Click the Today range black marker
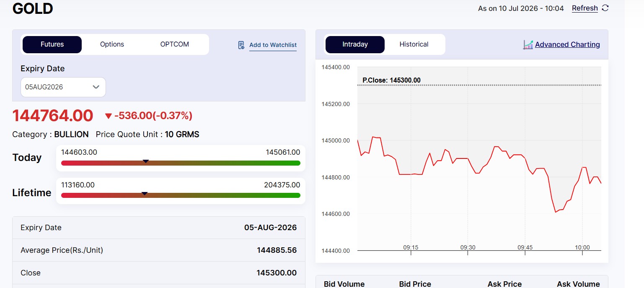The width and height of the screenshot is (644, 288). pos(146,161)
